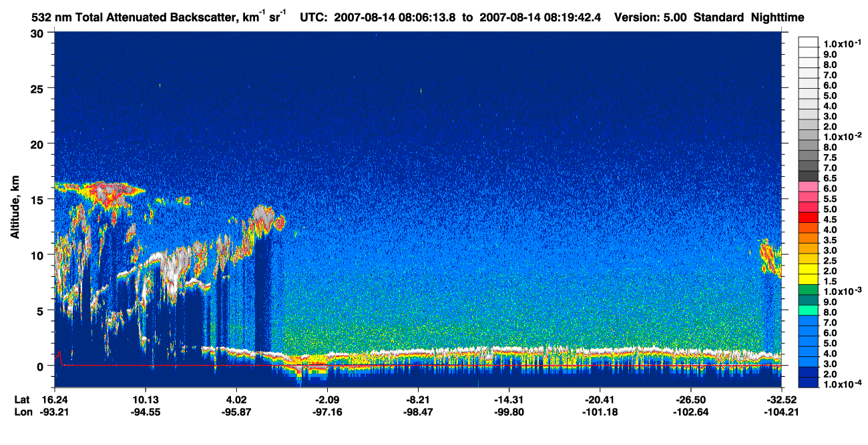868x445 pixels.
Task: Click the 'Altitude, km' axis label
Action: pyautogui.click(x=15, y=209)
